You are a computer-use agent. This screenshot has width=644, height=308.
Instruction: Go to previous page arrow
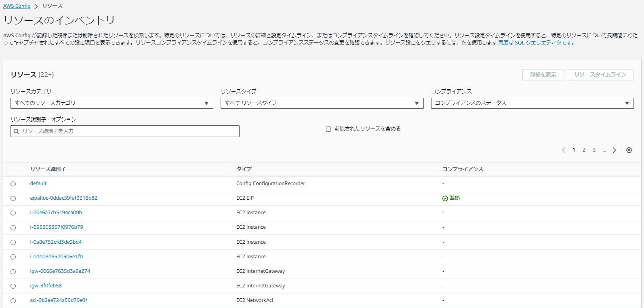click(564, 150)
